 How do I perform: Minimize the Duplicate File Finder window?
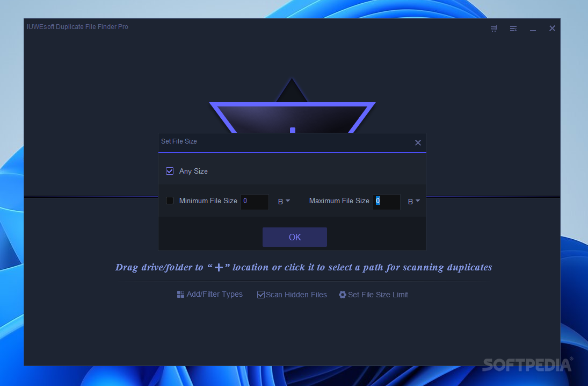click(x=533, y=29)
